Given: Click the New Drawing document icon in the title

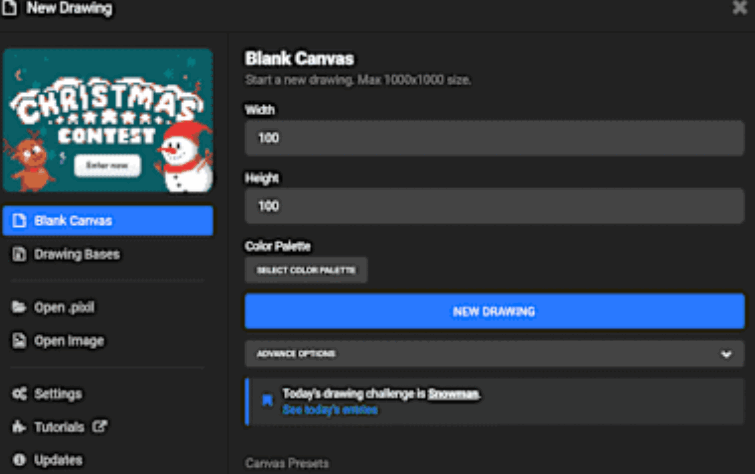Looking at the screenshot, I should click(x=10, y=8).
